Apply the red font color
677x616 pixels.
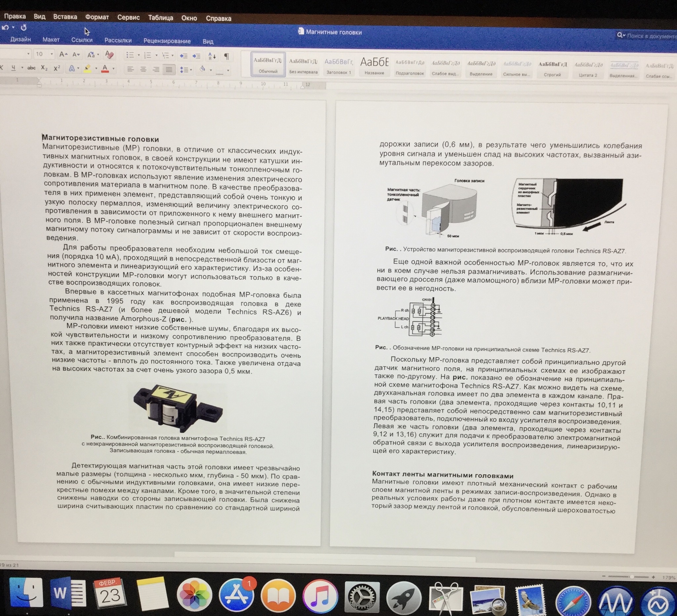[105, 69]
